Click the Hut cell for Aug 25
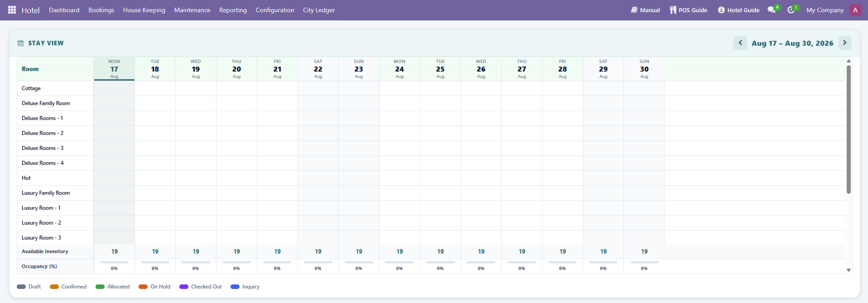Viewport: 868px width, 303px height. click(440, 178)
